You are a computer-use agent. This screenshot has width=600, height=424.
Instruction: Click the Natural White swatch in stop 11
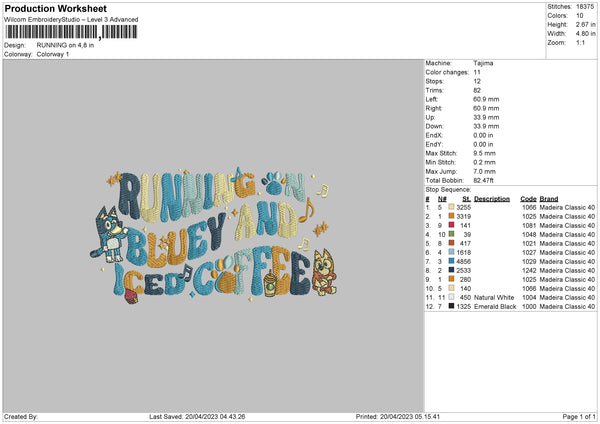pos(452,297)
